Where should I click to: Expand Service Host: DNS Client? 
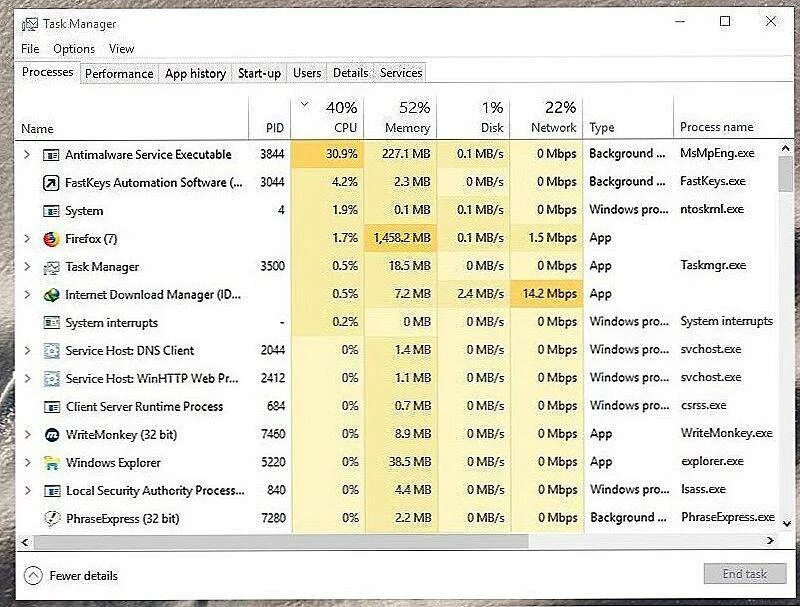pos(27,350)
